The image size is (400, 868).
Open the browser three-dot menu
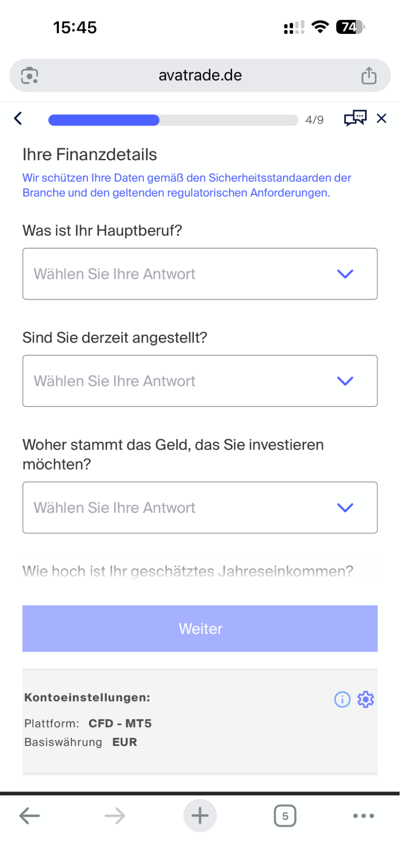364,815
